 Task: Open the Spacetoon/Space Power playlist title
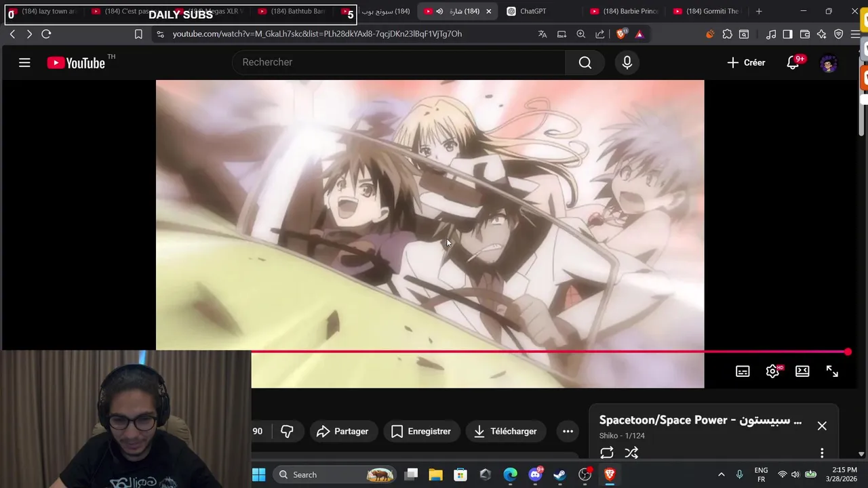[701, 420]
